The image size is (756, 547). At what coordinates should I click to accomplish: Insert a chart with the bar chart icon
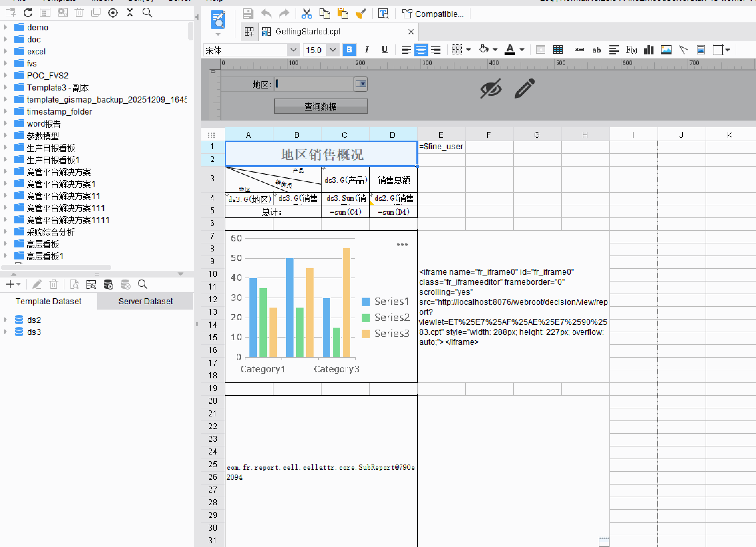(649, 50)
